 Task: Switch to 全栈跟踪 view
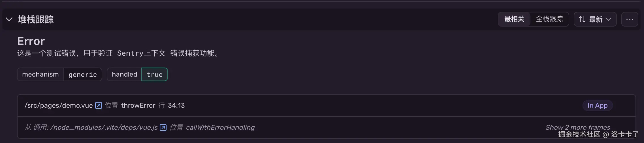549,19
